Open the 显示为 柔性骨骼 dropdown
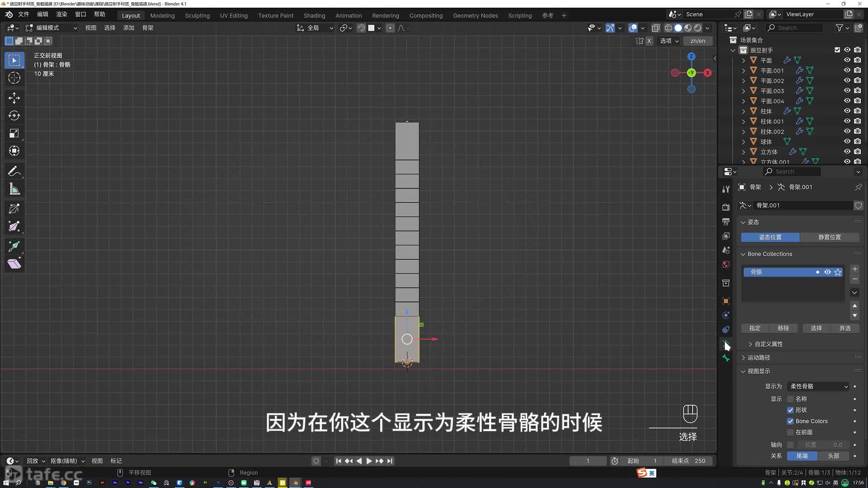 [819, 386]
